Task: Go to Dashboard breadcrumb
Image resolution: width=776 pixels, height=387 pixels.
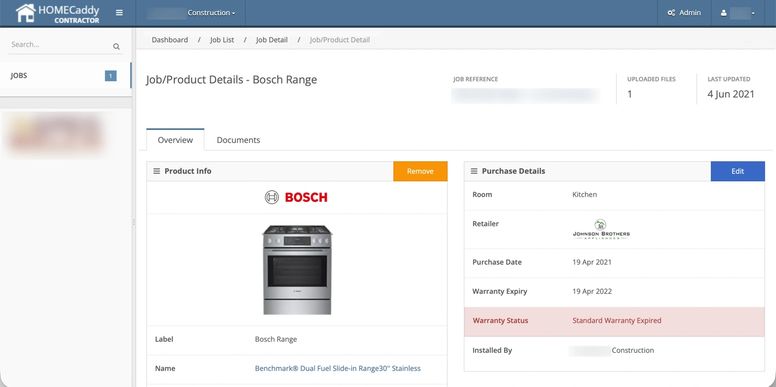Action: [x=170, y=40]
